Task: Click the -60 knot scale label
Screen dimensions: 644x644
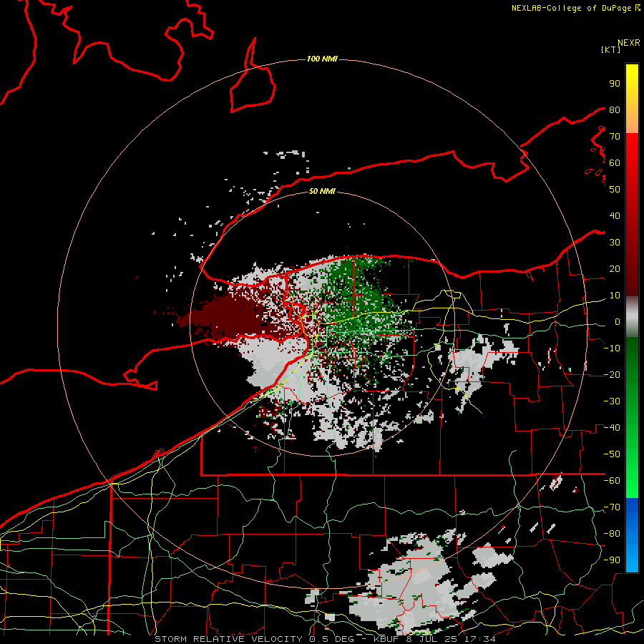Action: click(x=612, y=481)
